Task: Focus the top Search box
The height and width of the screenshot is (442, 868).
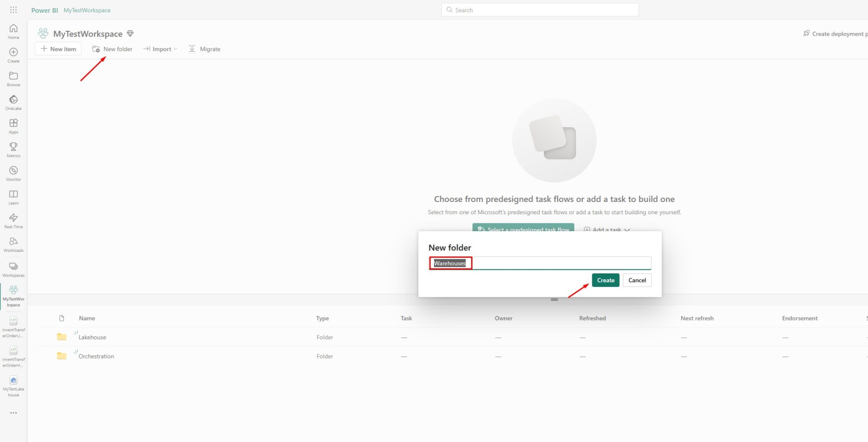Action: 540,9
